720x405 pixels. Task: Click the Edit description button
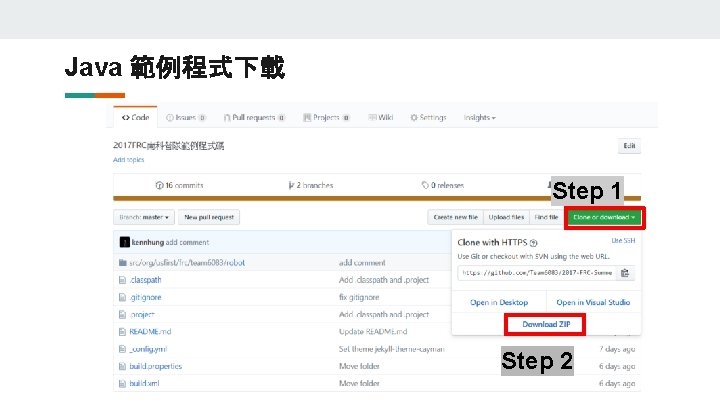[629, 146]
